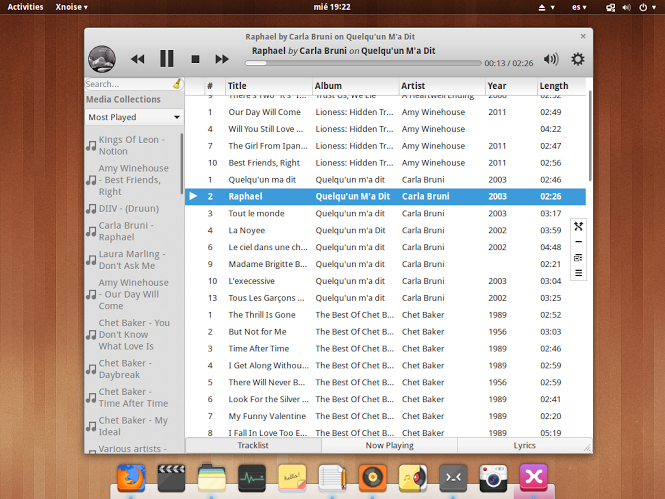This screenshot has height=499, width=665.
Task: Select track My Funny Valentine
Action: pos(386,416)
